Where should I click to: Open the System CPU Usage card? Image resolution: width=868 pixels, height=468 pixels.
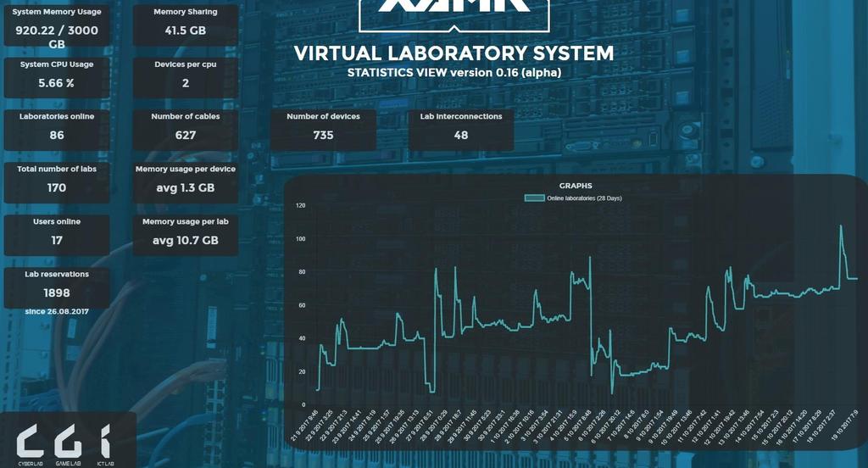click(x=57, y=78)
